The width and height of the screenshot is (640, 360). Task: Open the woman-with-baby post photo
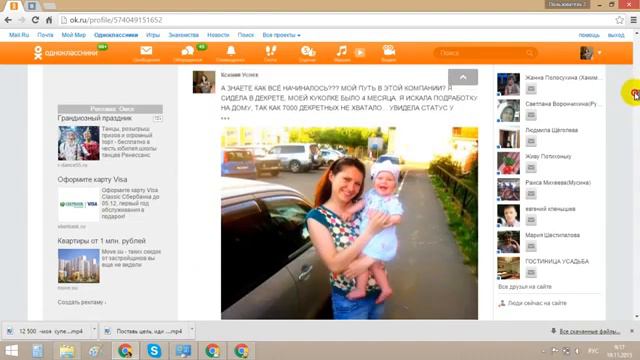pos(349,223)
